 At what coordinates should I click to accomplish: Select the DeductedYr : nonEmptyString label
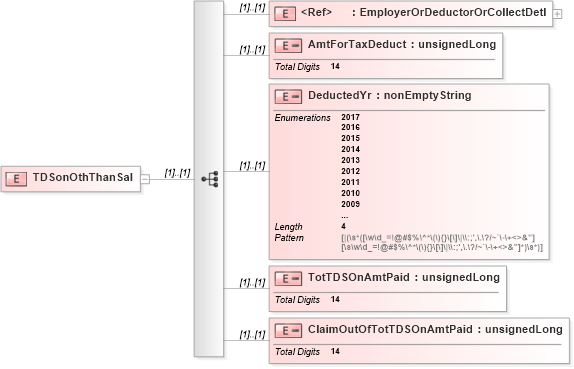(x=390, y=95)
